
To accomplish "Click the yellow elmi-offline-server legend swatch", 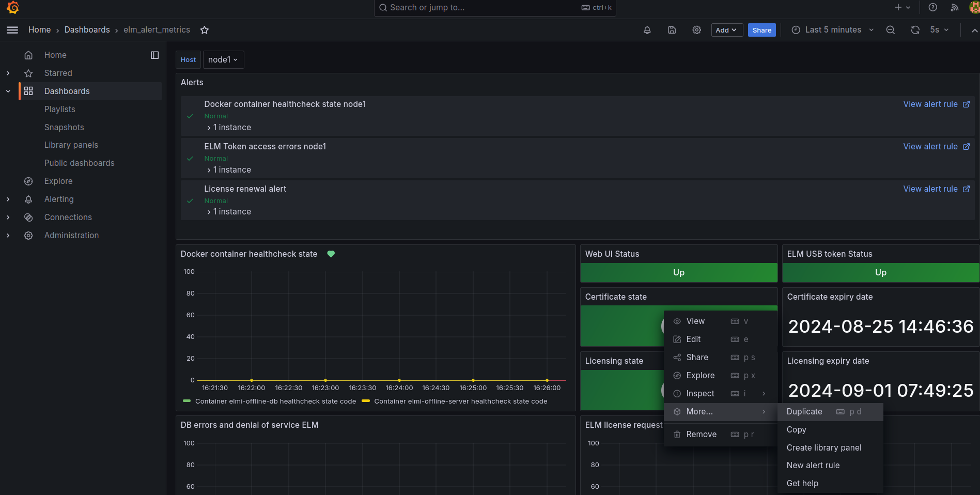I will click(366, 401).
